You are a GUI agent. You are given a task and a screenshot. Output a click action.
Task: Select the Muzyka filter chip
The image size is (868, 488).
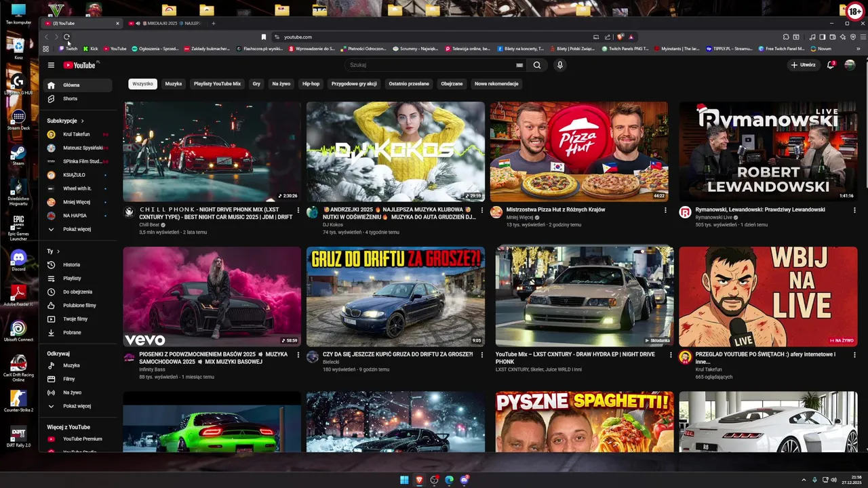174,84
